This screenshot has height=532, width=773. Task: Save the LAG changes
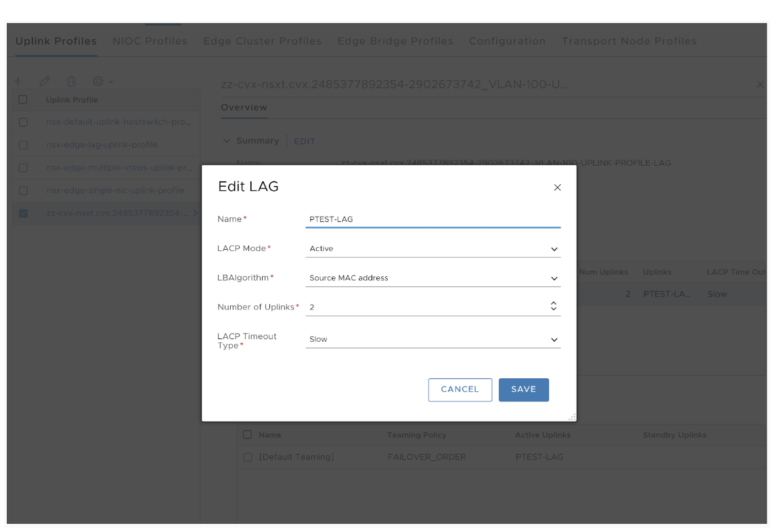(523, 390)
